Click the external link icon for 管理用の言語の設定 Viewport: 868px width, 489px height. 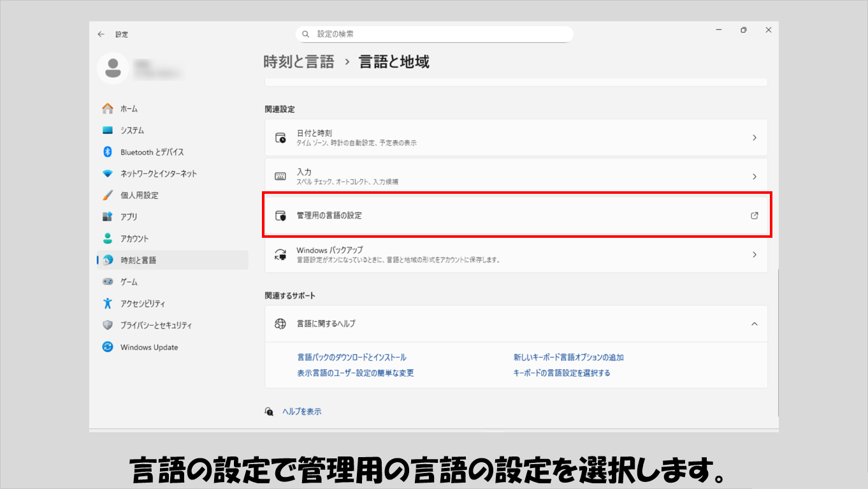pos(755,215)
